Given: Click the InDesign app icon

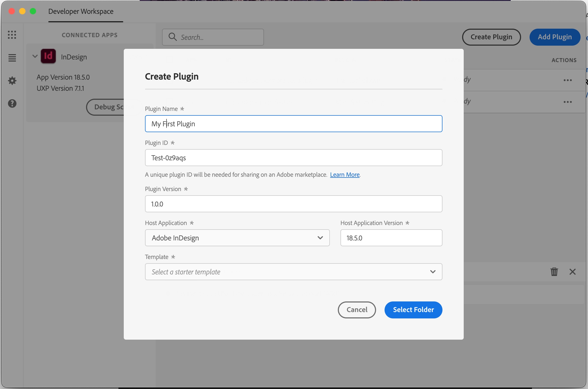Looking at the screenshot, I should 48,56.
